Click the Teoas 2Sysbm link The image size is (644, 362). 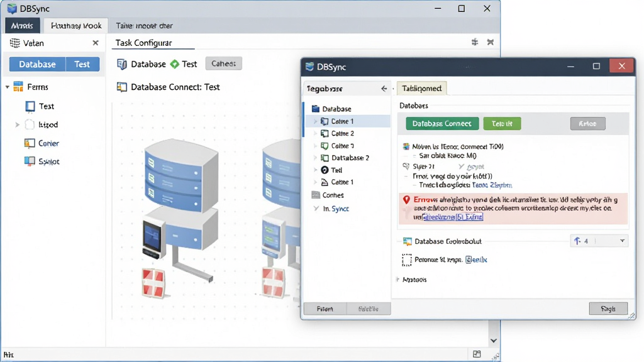(492, 185)
